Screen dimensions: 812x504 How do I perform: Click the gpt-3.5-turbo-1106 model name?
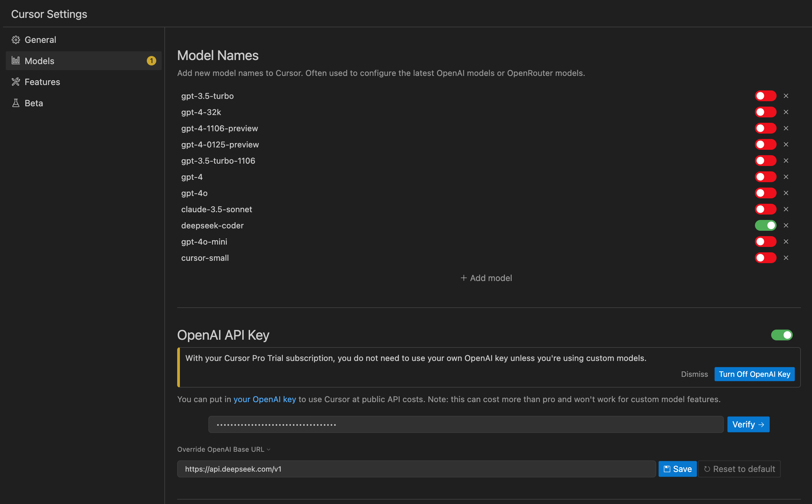click(218, 161)
